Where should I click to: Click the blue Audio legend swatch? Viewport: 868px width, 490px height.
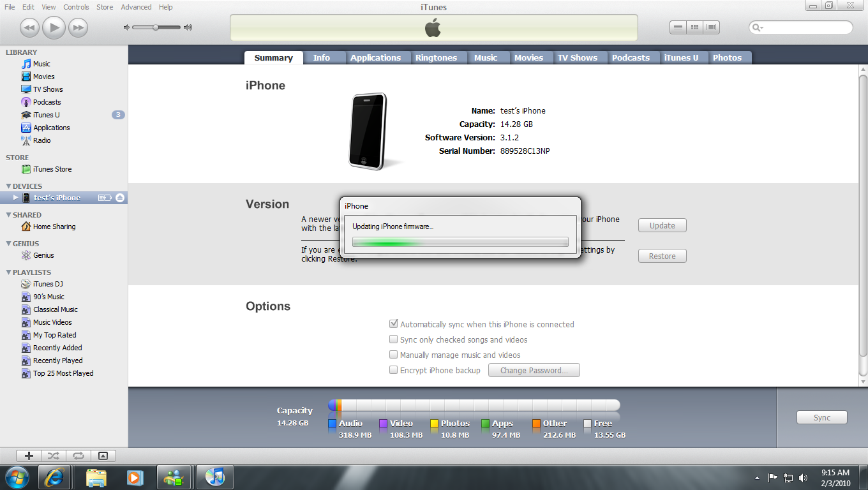pyautogui.click(x=332, y=423)
